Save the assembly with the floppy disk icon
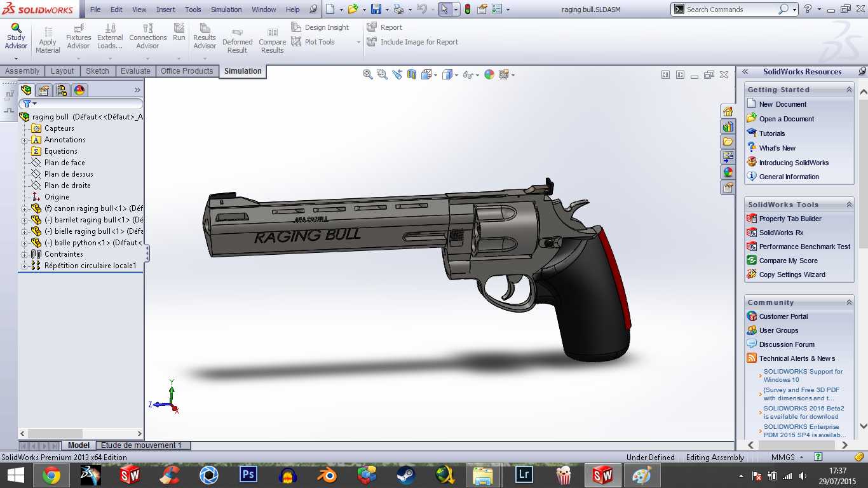868x488 pixels. click(376, 10)
